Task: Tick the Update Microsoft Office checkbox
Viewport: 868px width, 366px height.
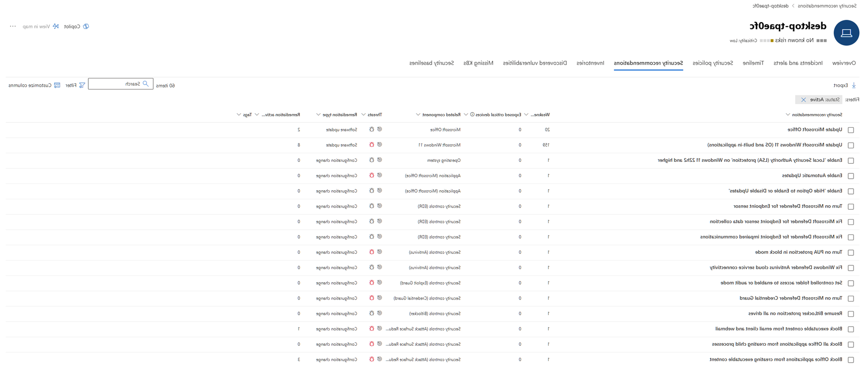Action: tap(851, 130)
